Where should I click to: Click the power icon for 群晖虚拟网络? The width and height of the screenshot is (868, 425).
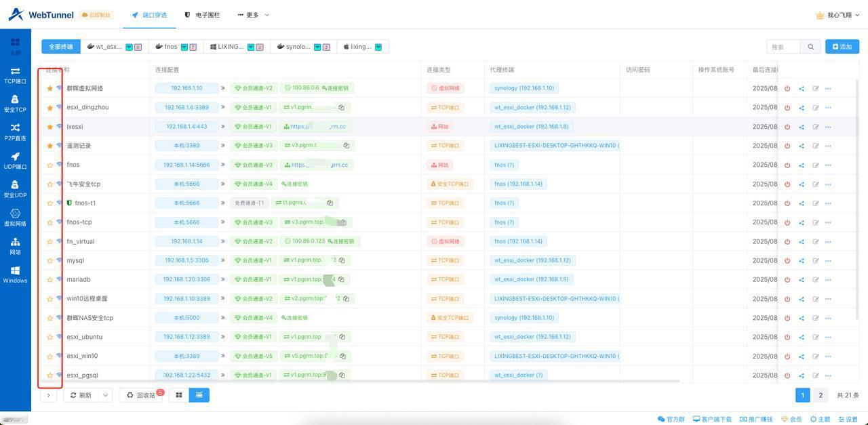click(x=787, y=88)
